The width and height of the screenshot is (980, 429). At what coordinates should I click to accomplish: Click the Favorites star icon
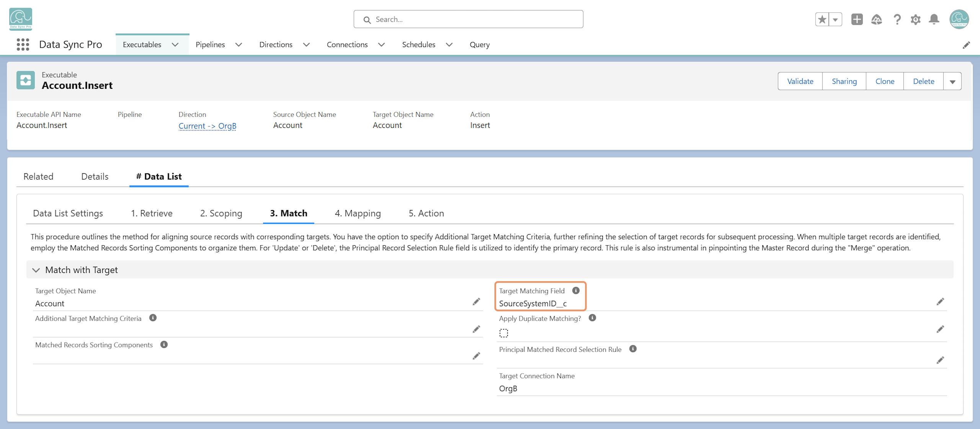point(822,19)
